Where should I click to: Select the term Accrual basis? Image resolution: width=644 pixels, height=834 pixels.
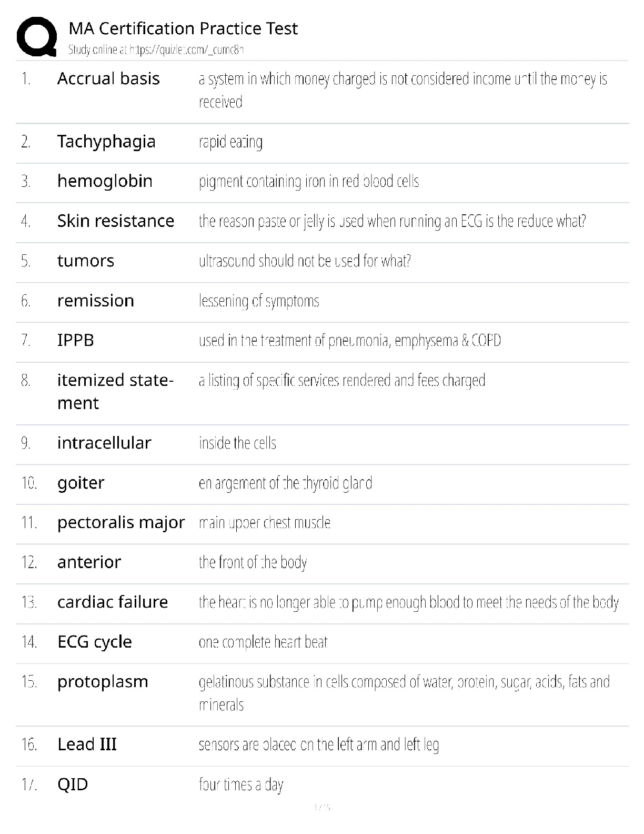click(x=108, y=78)
